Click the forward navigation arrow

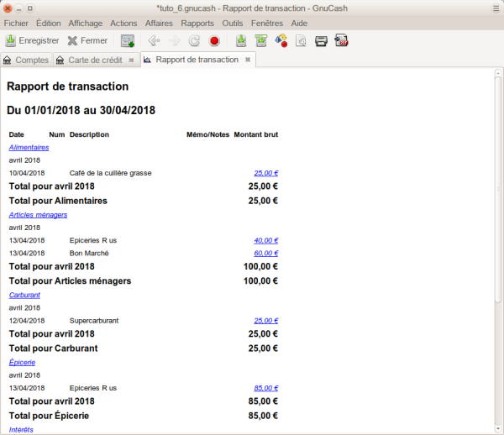pos(174,41)
